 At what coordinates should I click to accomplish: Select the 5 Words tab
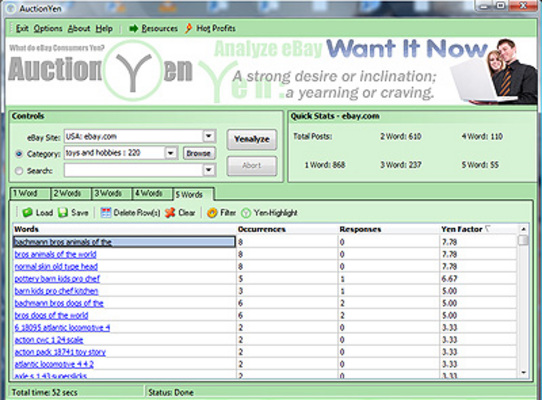(193, 194)
